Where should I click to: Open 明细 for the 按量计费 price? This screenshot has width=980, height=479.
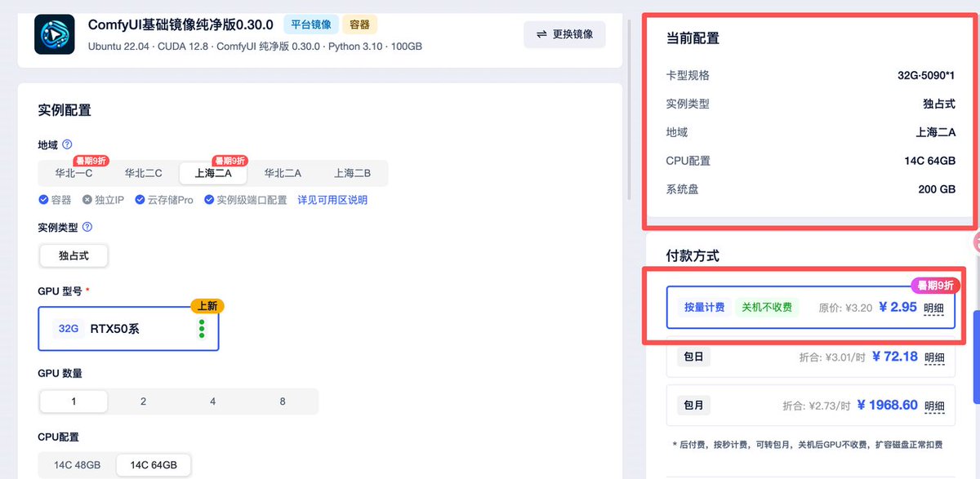[934, 308]
